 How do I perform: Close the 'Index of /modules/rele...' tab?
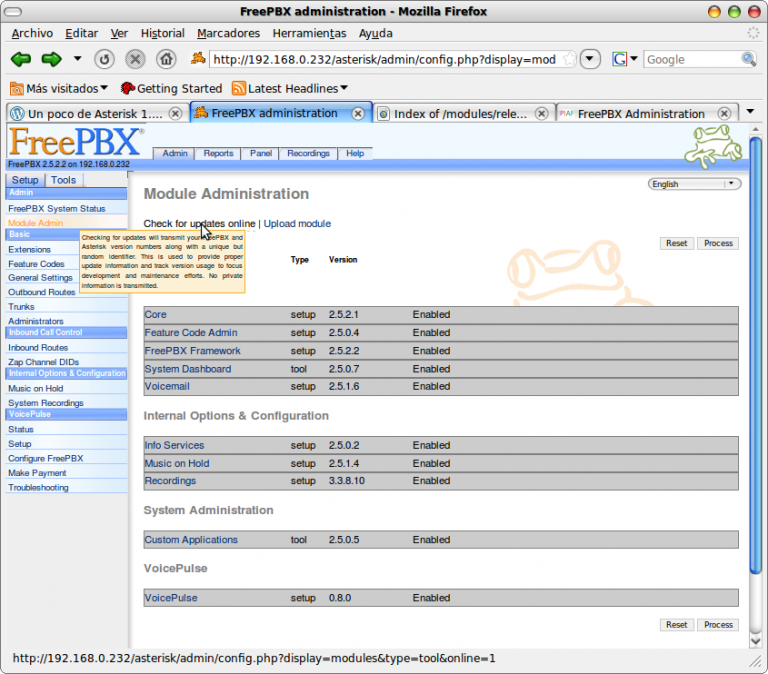tap(542, 114)
